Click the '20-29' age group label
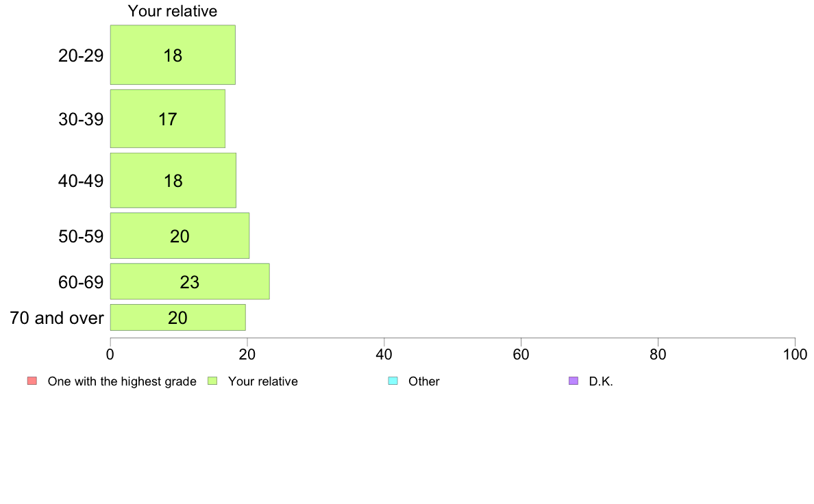The width and height of the screenshot is (814, 504). point(81,55)
